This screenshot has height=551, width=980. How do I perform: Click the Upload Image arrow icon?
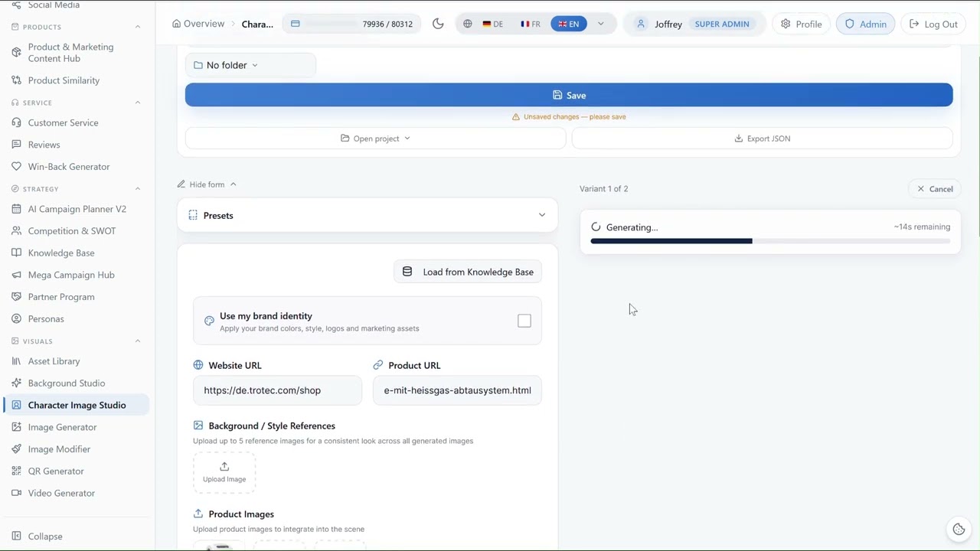coord(224,466)
